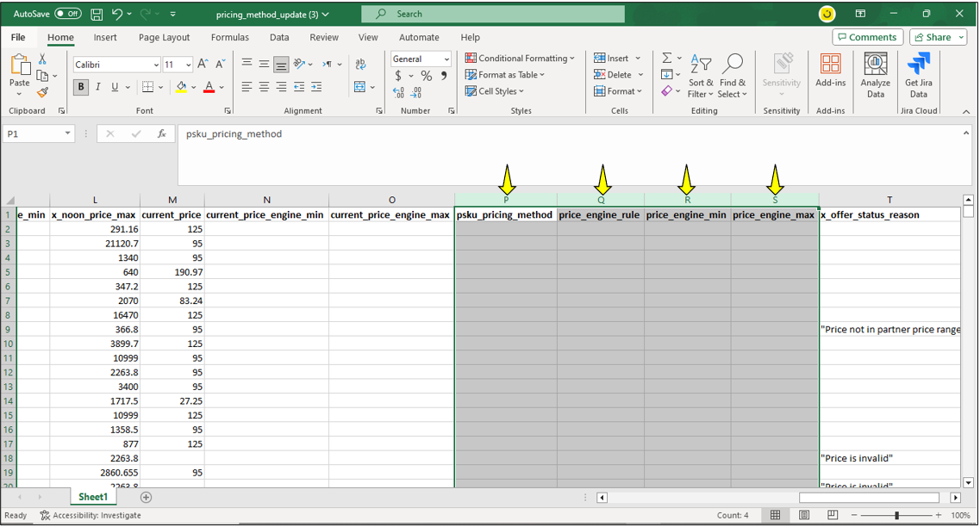
Task: Click the Comments button
Action: (x=867, y=38)
